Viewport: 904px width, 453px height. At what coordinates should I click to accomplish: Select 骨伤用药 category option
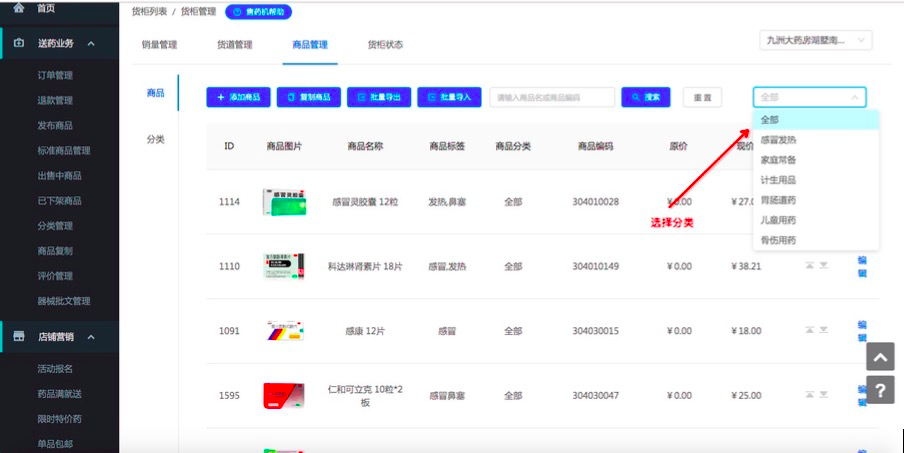816,240
